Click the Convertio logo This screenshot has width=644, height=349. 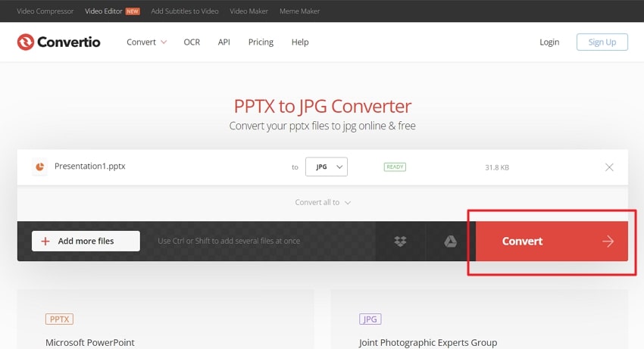[x=59, y=42]
